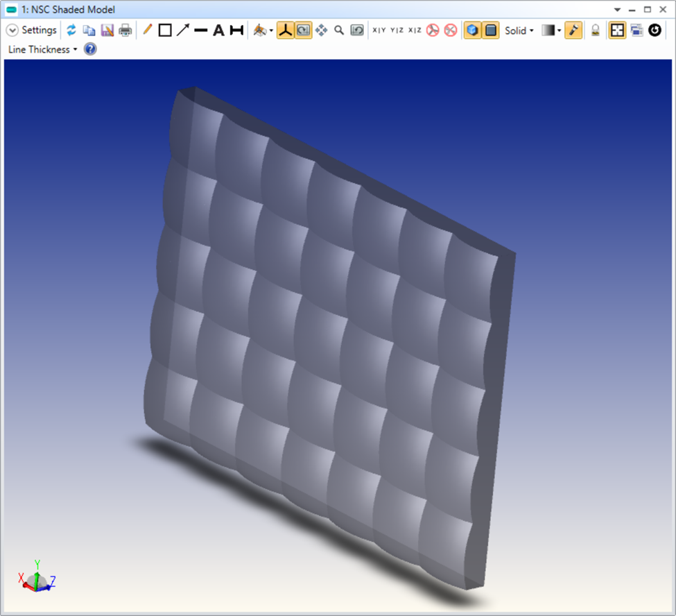
Task: Activate the Zoom magnifier tool
Action: [x=339, y=30]
